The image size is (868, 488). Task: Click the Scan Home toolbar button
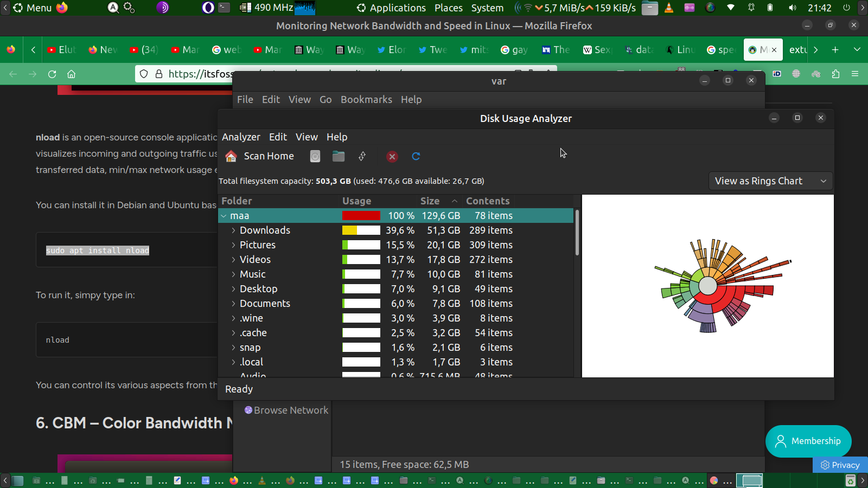[260, 156]
